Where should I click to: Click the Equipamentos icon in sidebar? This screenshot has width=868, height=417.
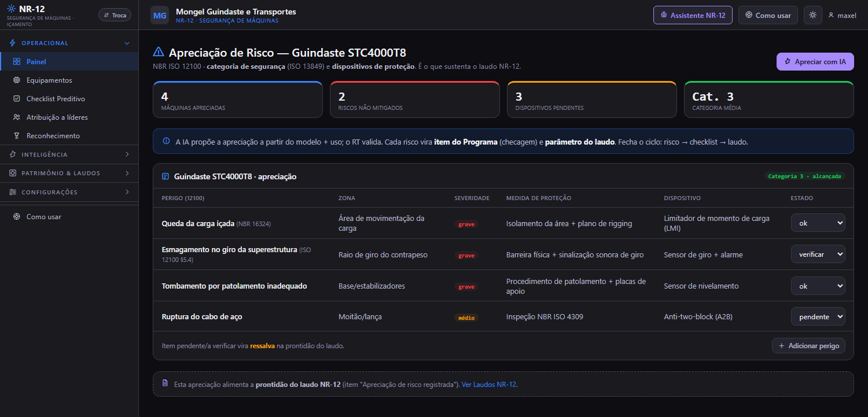(x=16, y=80)
